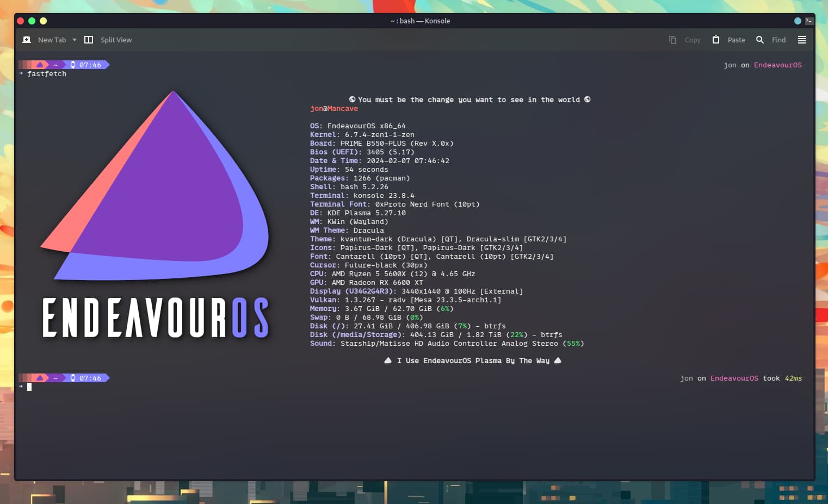
Task: Click the 'Font: Cantarell (10pt)' line
Action: coord(432,257)
